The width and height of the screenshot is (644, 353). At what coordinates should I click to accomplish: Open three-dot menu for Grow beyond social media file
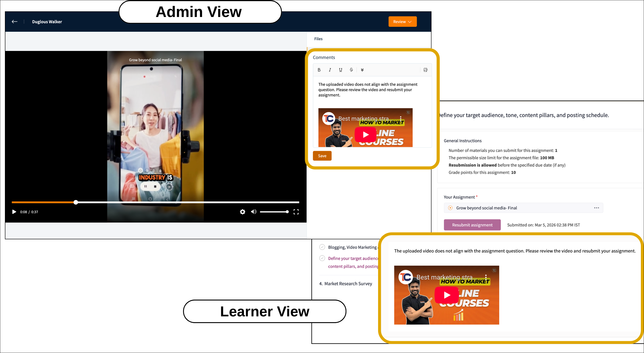pyautogui.click(x=596, y=208)
